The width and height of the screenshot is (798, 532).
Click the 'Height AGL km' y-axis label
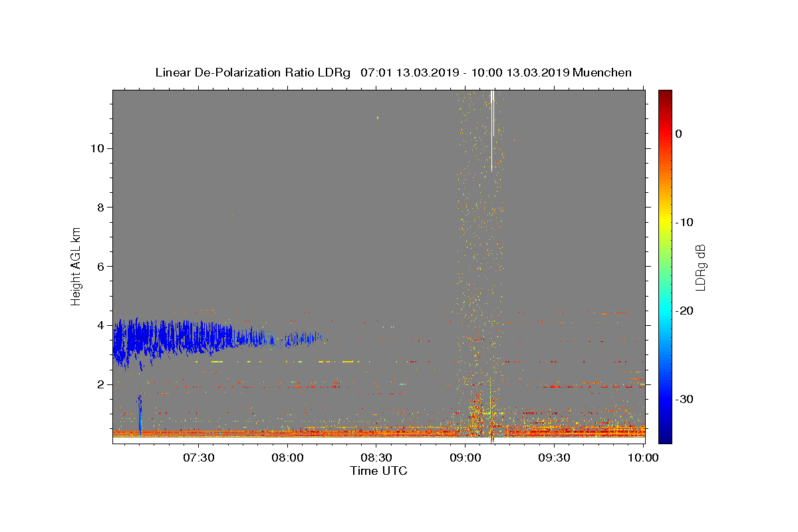click(x=76, y=266)
